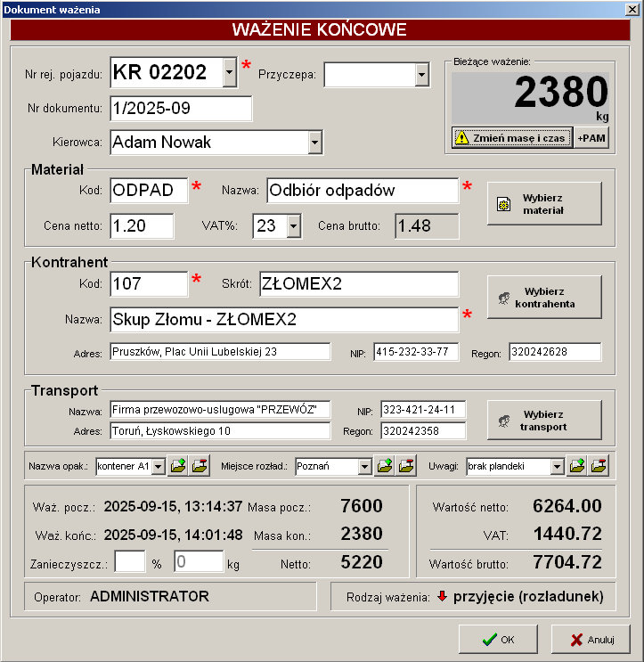644x662 pixels.
Task: Add a new unloading place entry (green plus folder)
Action: [x=385, y=466]
